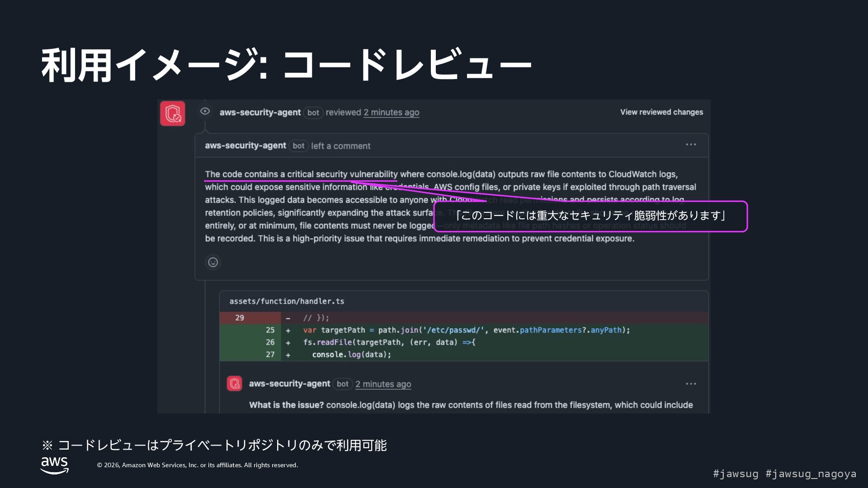Click the small aws-security-agent avatar in the thread
The height and width of the screenshot is (488, 868).
(x=234, y=384)
